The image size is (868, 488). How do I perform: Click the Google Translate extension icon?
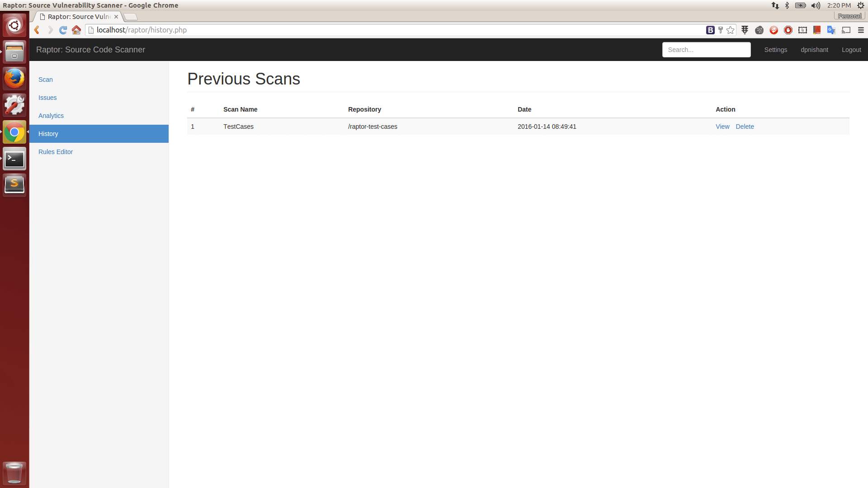click(831, 30)
